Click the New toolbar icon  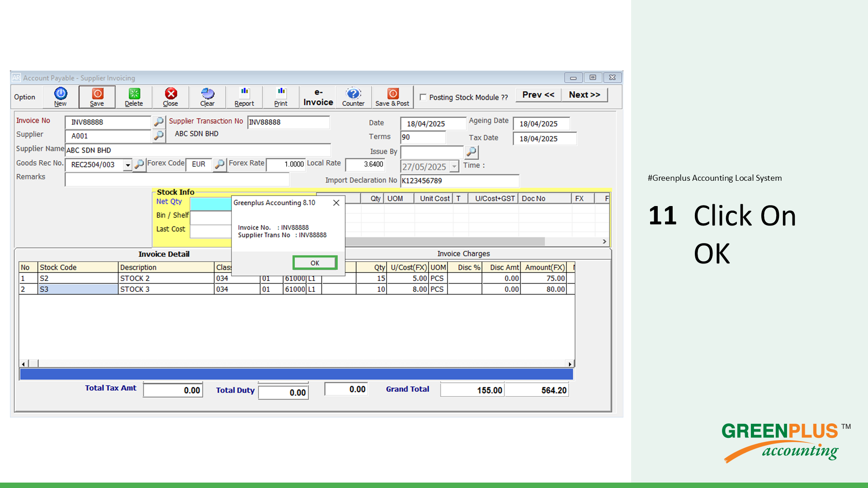(61, 97)
